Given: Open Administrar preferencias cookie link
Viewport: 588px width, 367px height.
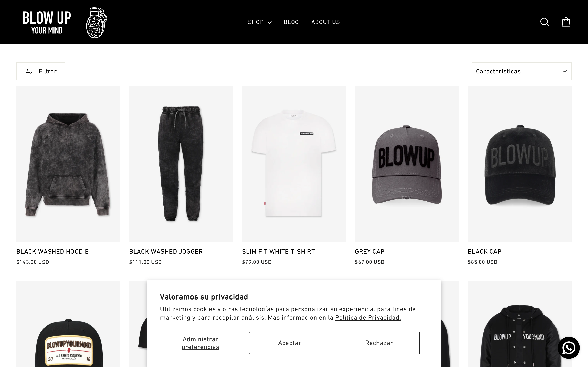Looking at the screenshot, I should point(200,343).
